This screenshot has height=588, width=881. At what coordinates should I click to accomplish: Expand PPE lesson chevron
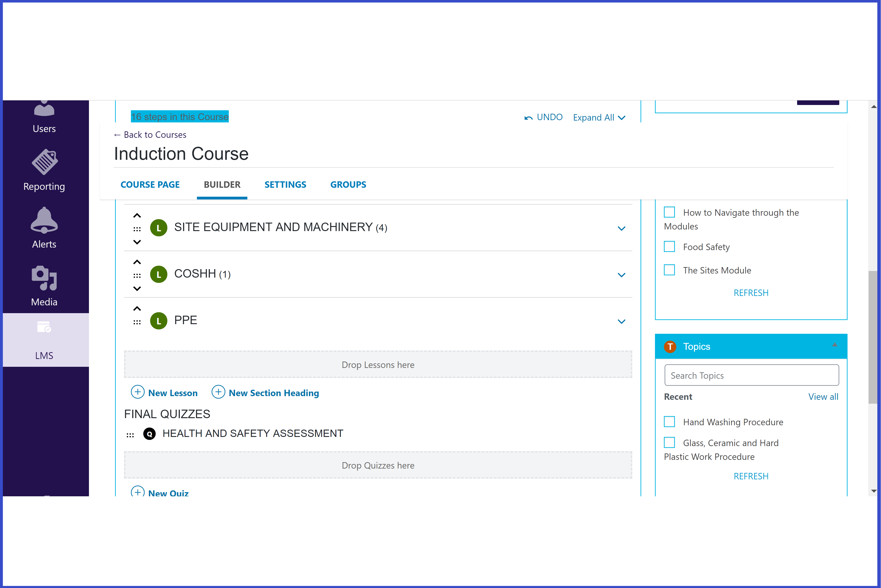pos(621,321)
